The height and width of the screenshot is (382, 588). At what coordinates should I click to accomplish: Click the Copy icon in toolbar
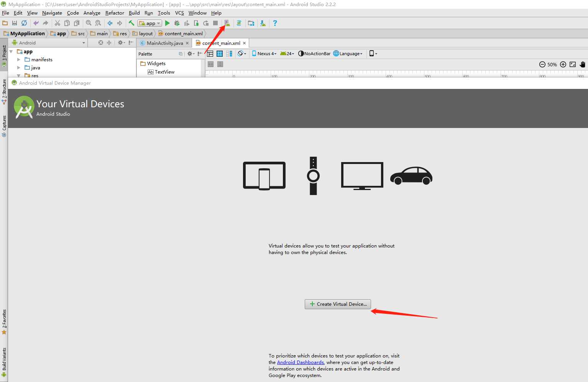(x=67, y=23)
